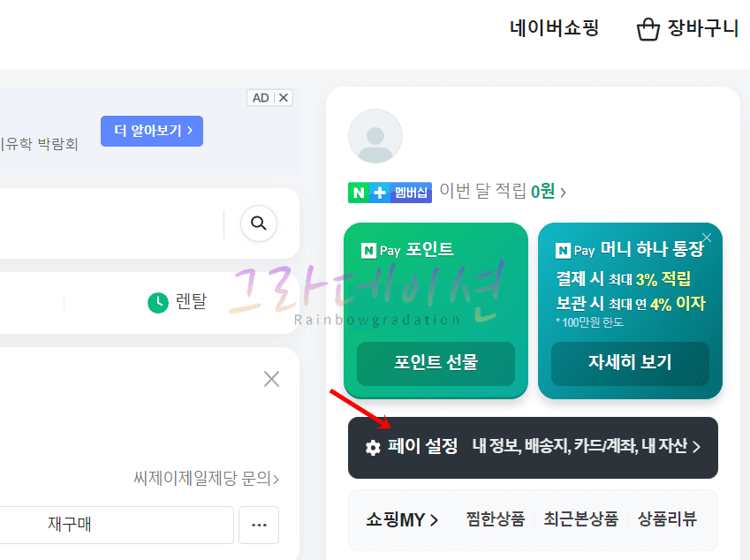This screenshot has height=560, width=750.
Task: Open 찜한상품 menu item
Action: pos(496,518)
